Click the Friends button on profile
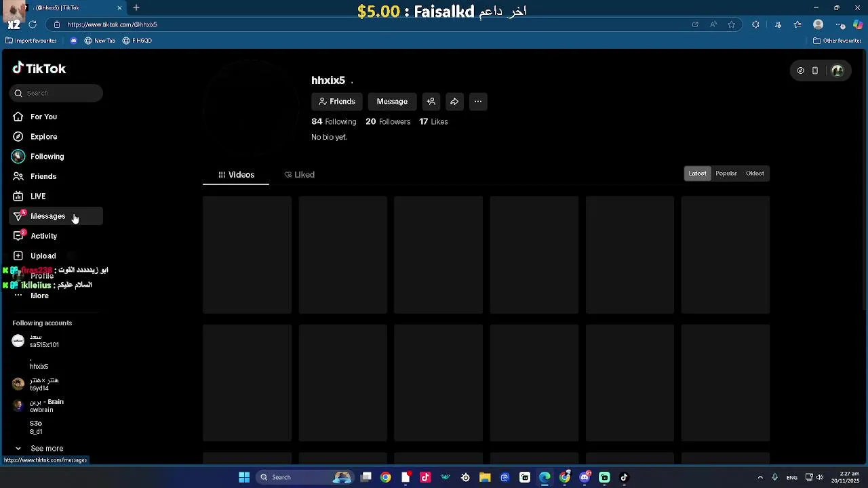 coord(337,102)
